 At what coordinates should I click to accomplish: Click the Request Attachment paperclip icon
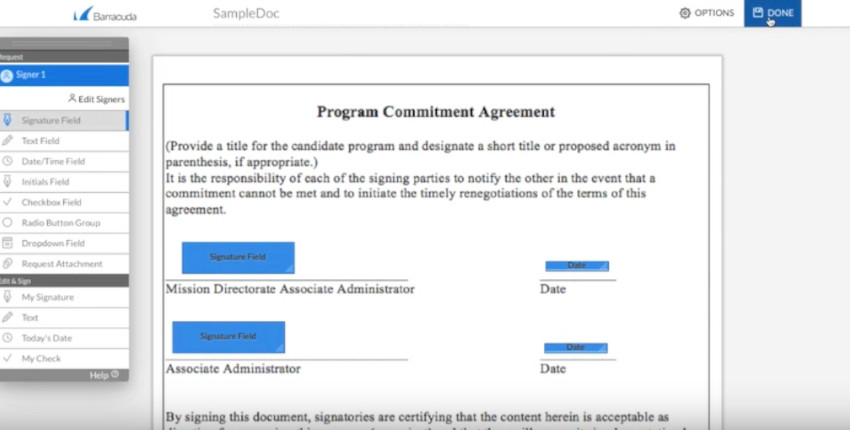tap(8, 264)
